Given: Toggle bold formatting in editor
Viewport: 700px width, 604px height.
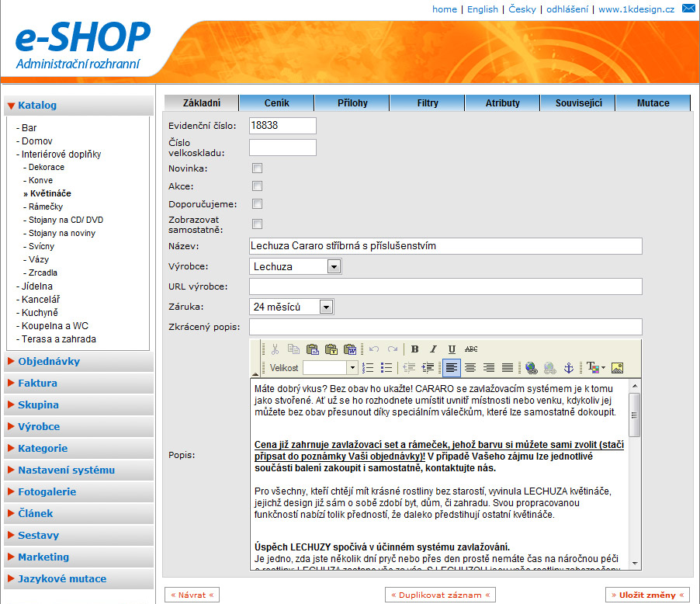Looking at the screenshot, I should [414, 349].
